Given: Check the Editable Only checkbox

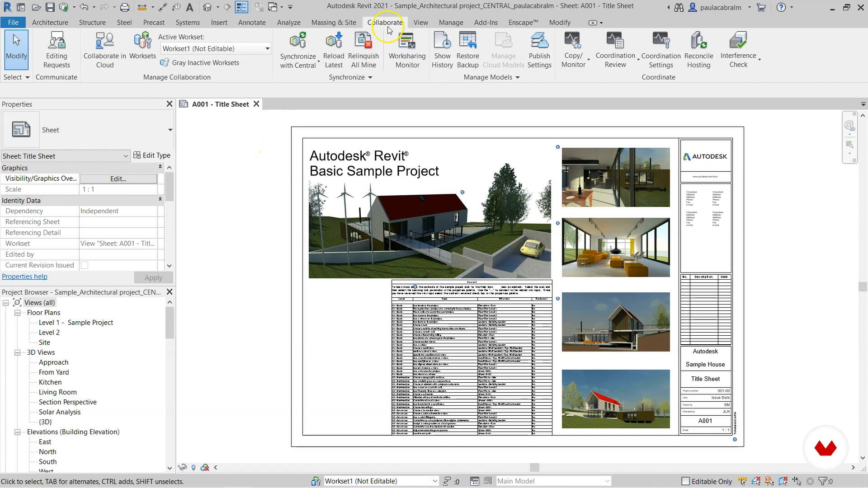Looking at the screenshot, I should pyautogui.click(x=685, y=481).
